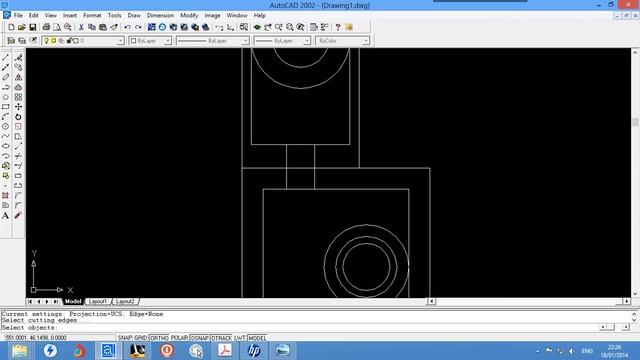Image resolution: width=640 pixels, height=360 pixels.
Task: Toggle SNAP mode in status bar
Action: (125, 338)
